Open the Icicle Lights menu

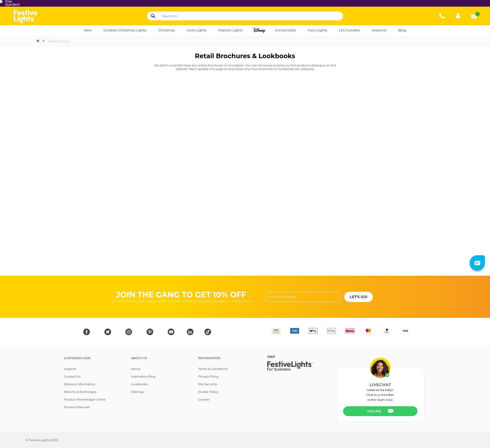click(197, 30)
